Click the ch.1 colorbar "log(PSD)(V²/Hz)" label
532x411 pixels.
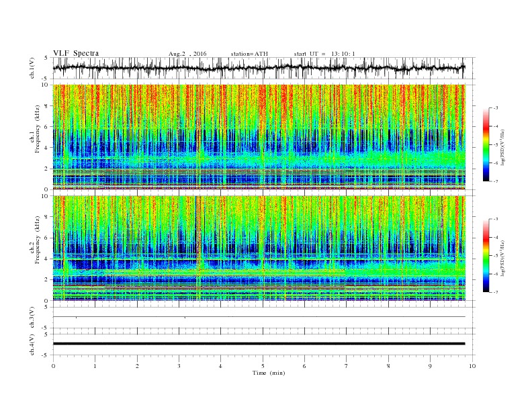click(x=502, y=148)
